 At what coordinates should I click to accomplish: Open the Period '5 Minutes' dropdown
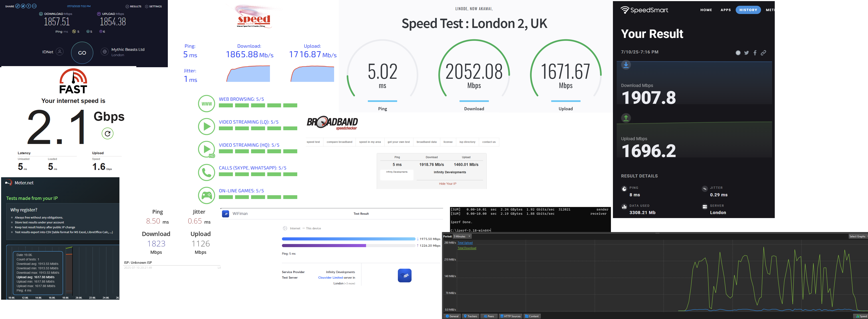pos(462,236)
